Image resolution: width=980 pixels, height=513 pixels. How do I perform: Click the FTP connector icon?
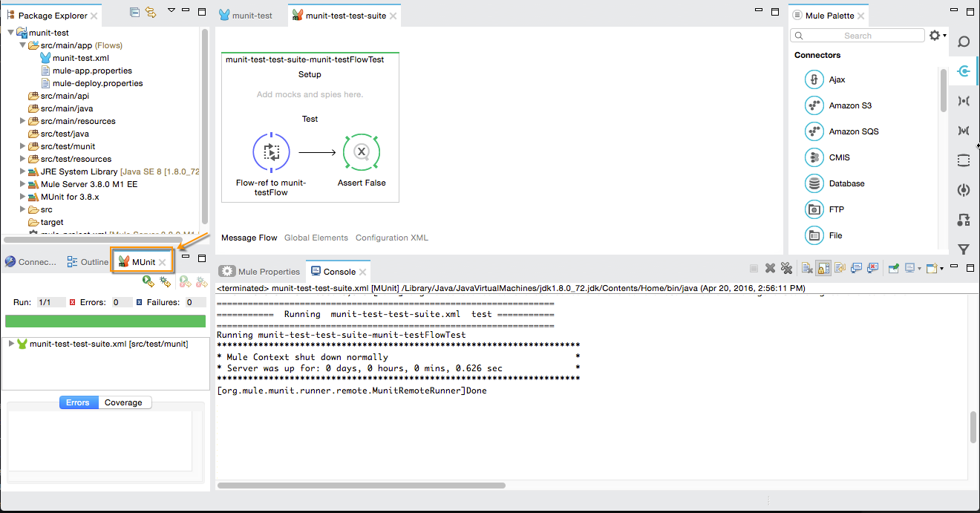point(814,209)
